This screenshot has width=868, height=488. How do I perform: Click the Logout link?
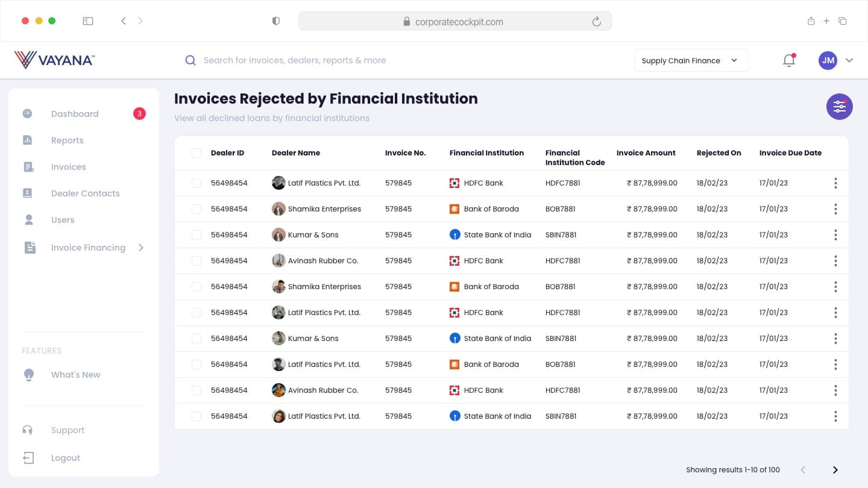tap(66, 458)
